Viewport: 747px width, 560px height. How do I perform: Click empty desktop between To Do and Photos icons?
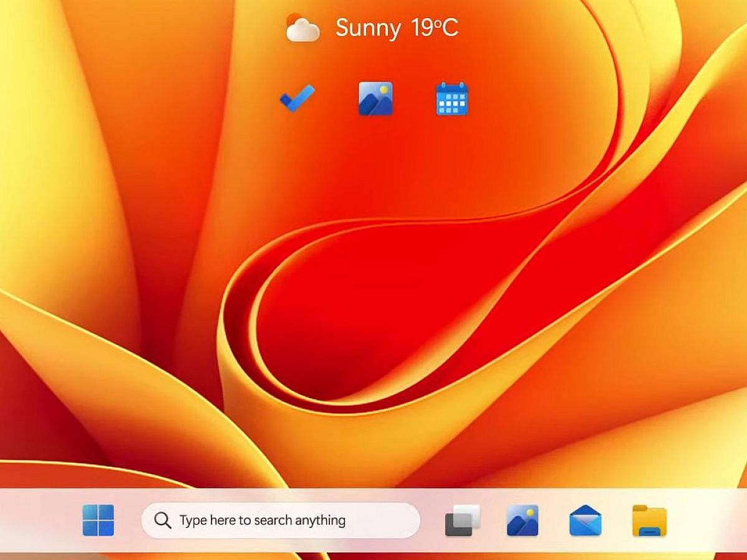336,98
